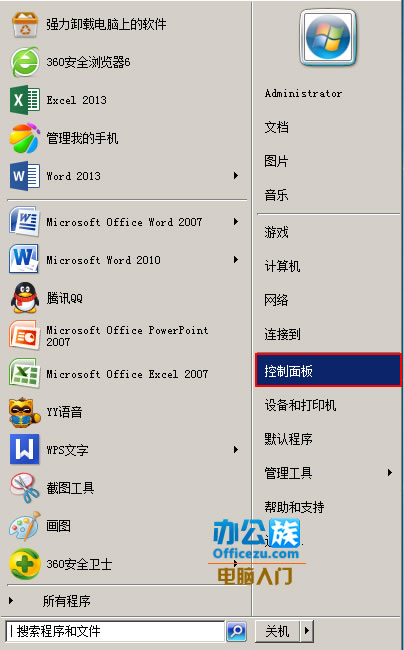Launch 画图 via the paint palette icon

[25, 526]
